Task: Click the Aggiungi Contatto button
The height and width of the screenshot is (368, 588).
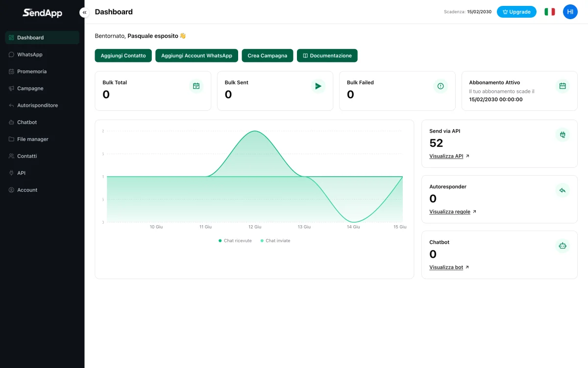Action: tap(123, 55)
